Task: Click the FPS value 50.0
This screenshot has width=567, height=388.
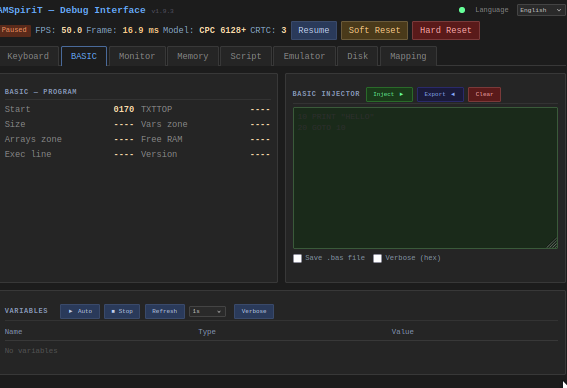Action: [72, 30]
